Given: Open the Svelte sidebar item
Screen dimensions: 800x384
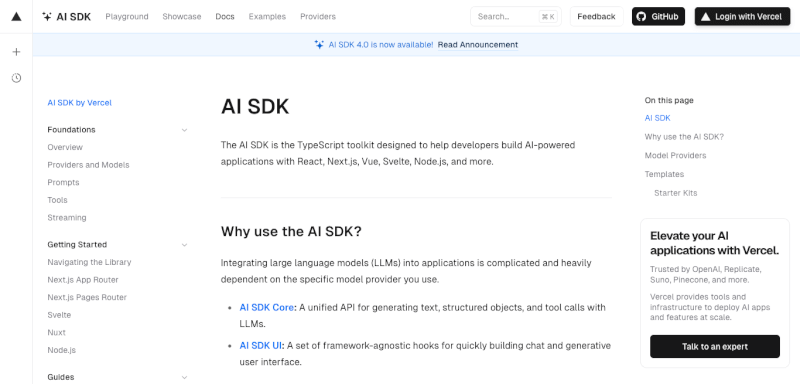Looking at the screenshot, I should pyautogui.click(x=59, y=315).
